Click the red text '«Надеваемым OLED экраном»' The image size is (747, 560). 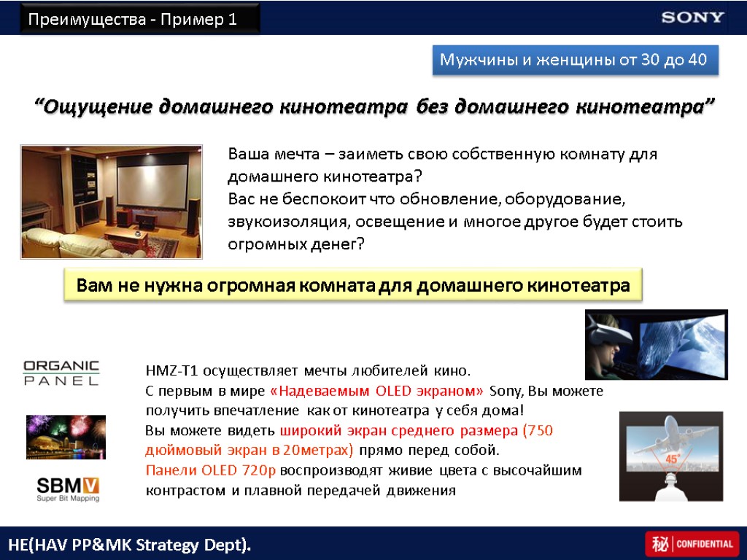tap(376, 391)
